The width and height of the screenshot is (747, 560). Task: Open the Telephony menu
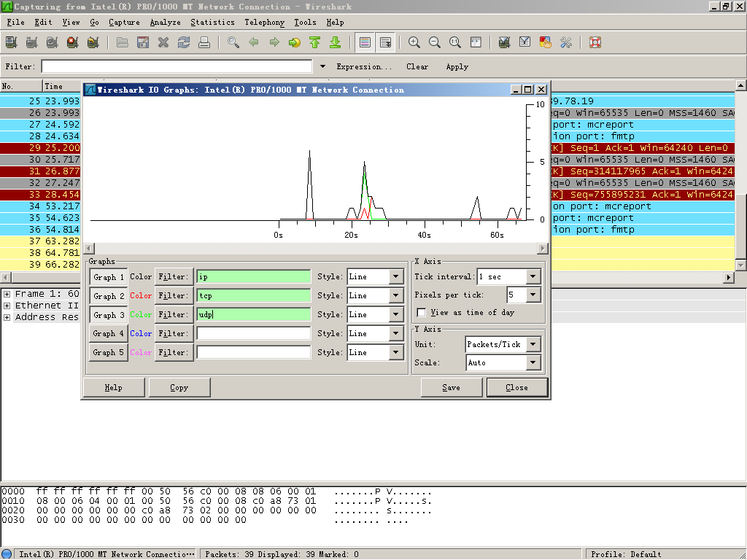click(x=264, y=23)
